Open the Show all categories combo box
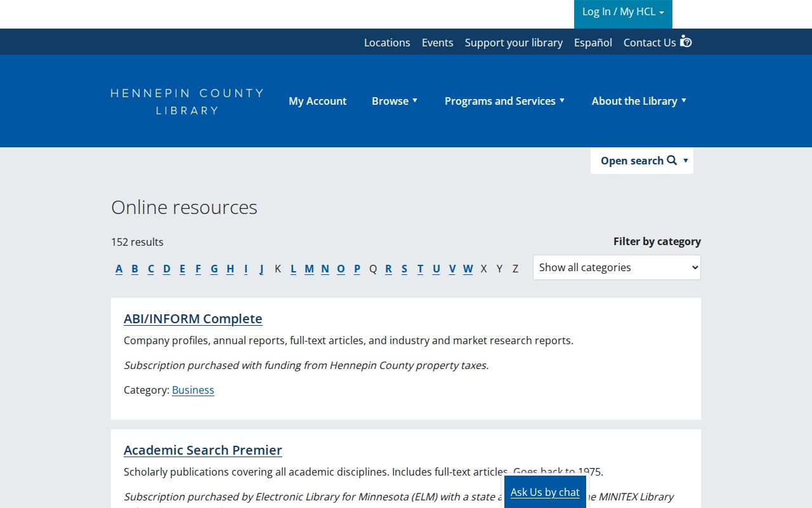812x508 pixels. pyautogui.click(x=617, y=267)
